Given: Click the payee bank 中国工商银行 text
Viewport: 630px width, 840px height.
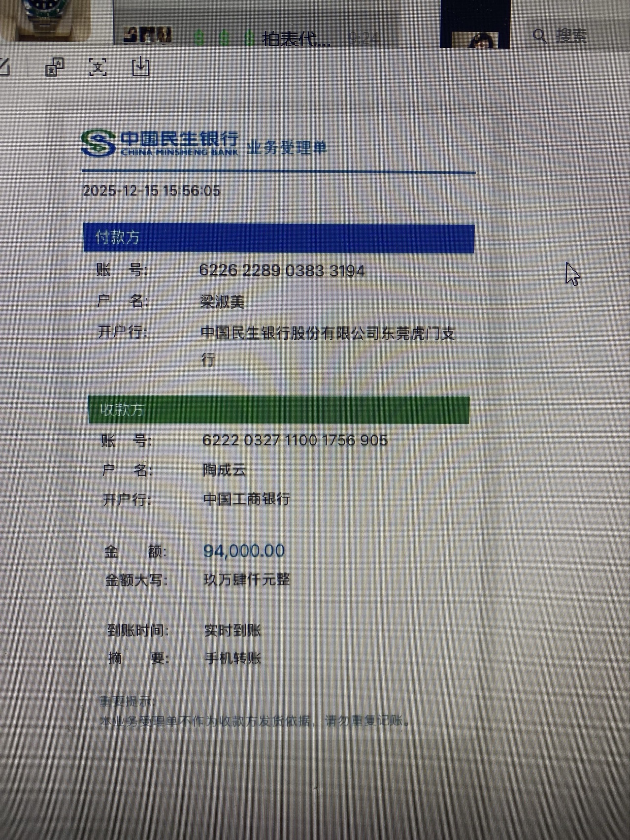Looking at the screenshot, I should pyautogui.click(x=247, y=499).
